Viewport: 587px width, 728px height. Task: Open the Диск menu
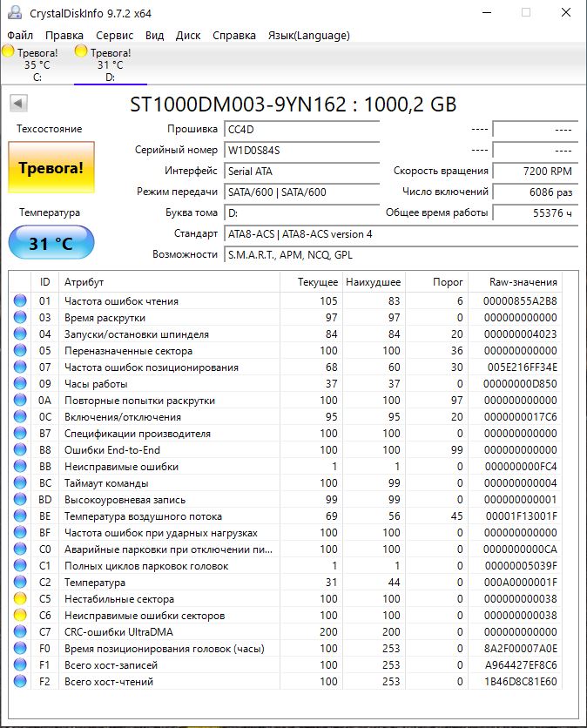[187, 36]
